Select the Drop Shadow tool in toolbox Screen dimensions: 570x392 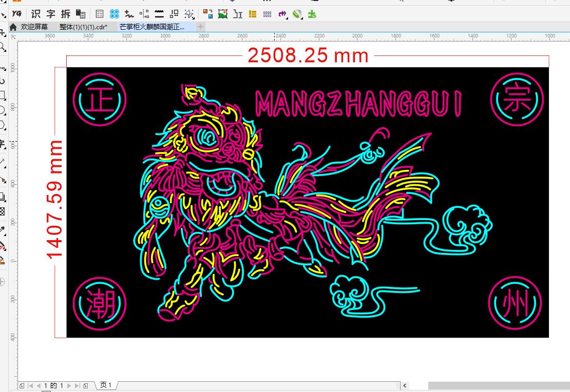[3, 197]
